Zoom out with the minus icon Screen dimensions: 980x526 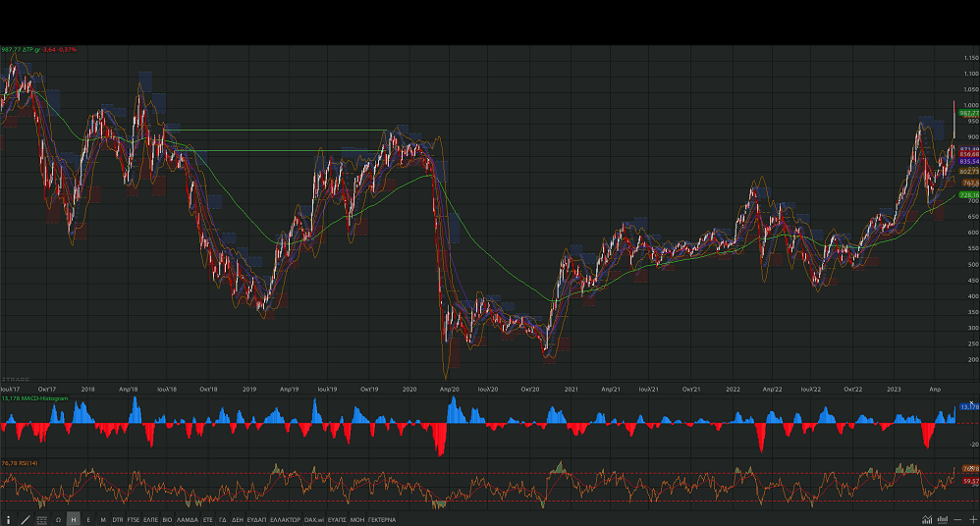[x=957, y=520]
